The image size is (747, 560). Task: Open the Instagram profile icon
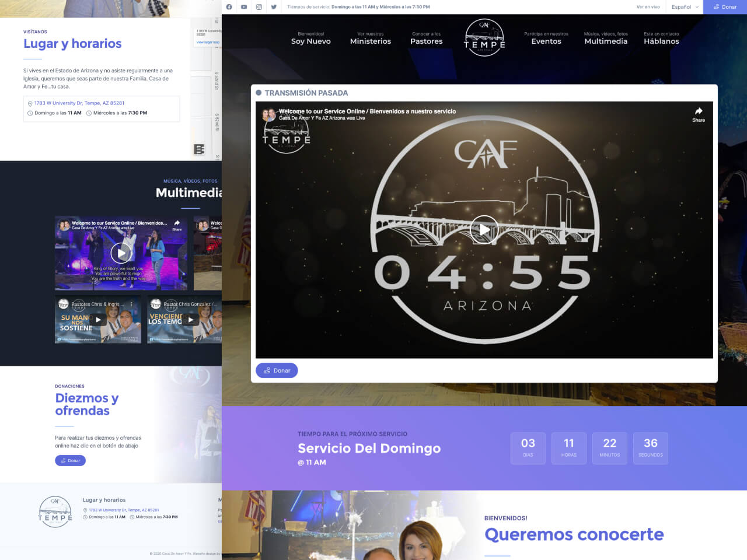(259, 7)
